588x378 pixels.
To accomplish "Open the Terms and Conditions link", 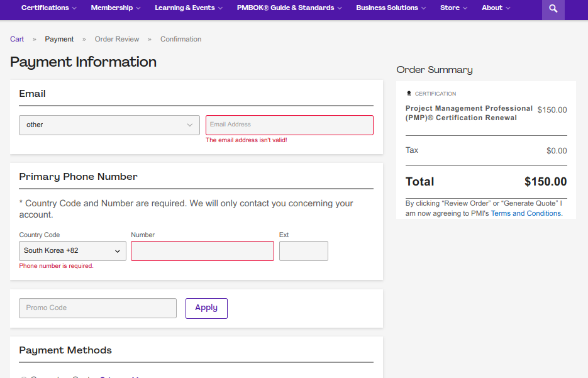I will coord(526,213).
